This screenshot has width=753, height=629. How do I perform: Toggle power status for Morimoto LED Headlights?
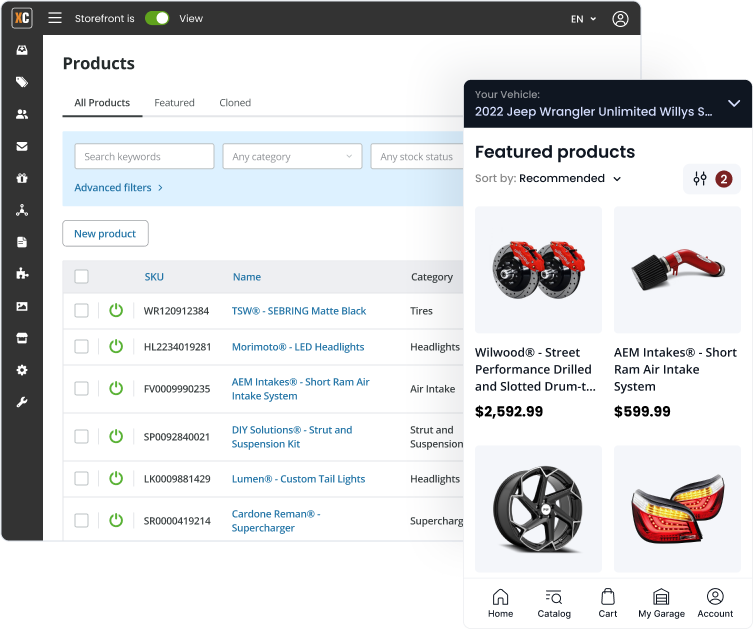116,346
